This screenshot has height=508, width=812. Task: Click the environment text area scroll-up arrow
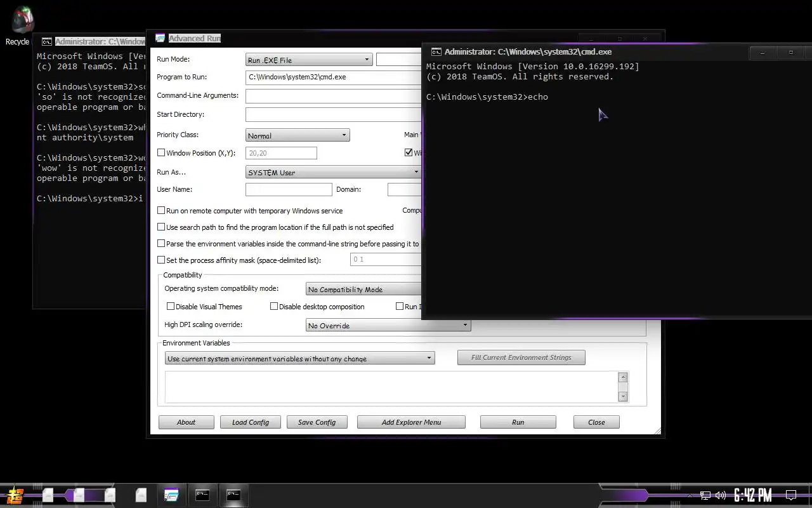623,378
